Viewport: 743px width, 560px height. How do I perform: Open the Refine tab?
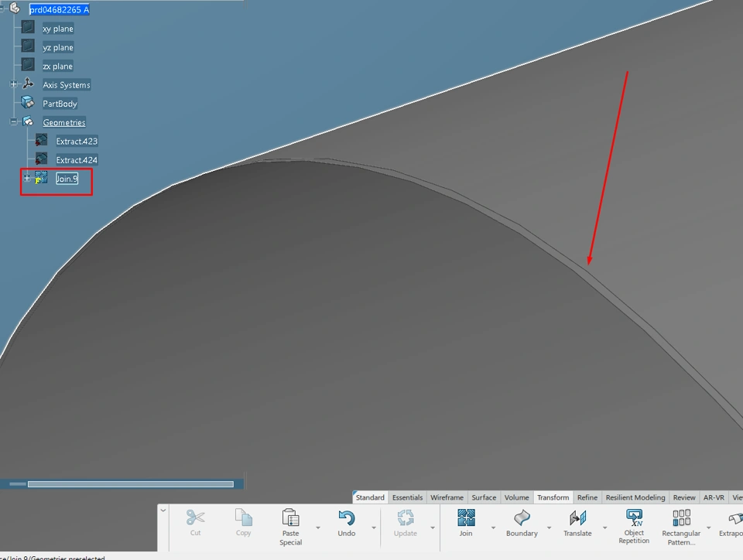click(587, 497)
